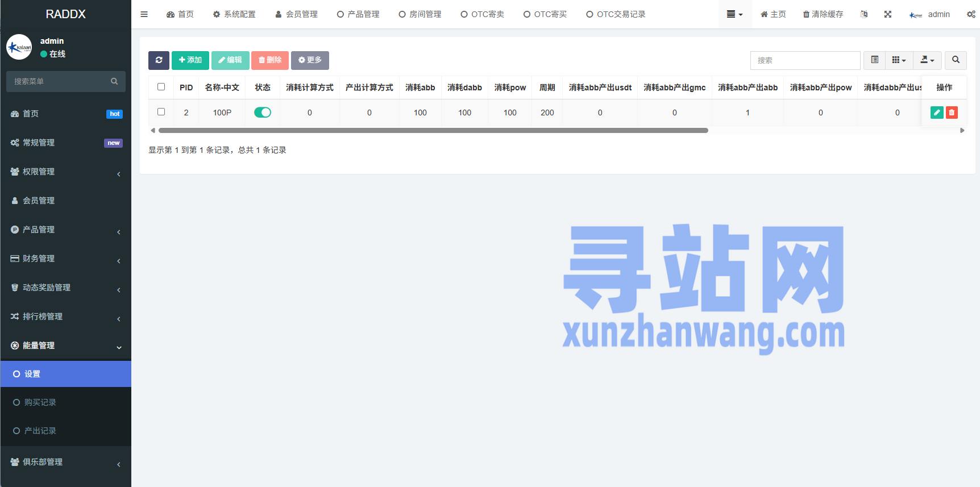This screenshot has width=980, height=487.
Task: Click the 200 value in 周期 column
Action: point(547,113)
